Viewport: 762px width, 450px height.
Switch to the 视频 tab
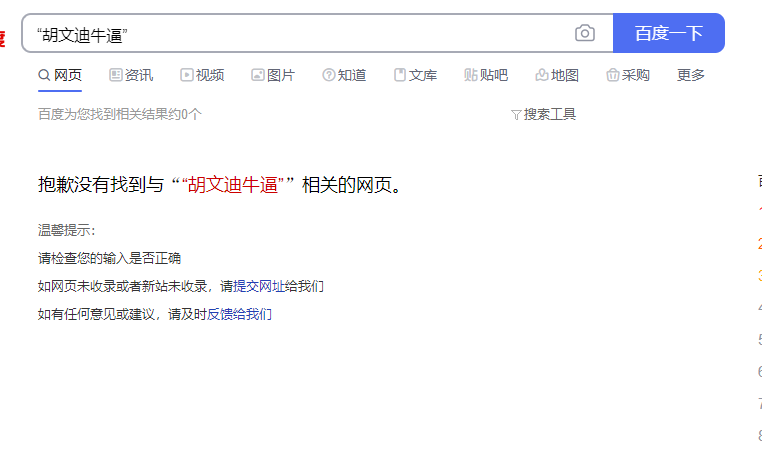coord(202,75)
